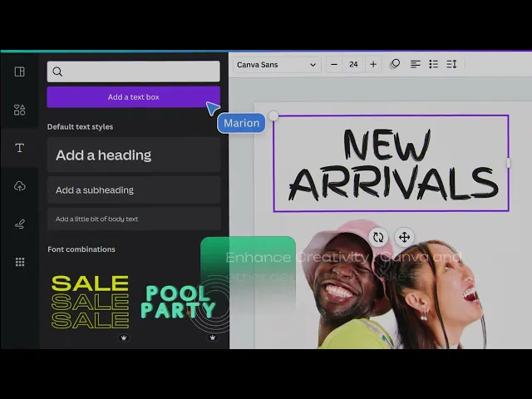Click the Default text styles label
This screenshot has width=532, height=399.
point(80,127)
